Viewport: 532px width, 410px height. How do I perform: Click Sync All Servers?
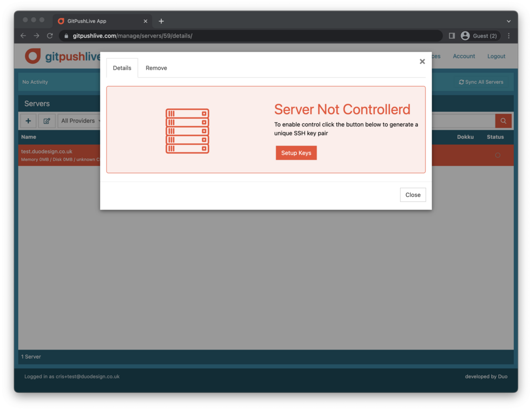481,82
